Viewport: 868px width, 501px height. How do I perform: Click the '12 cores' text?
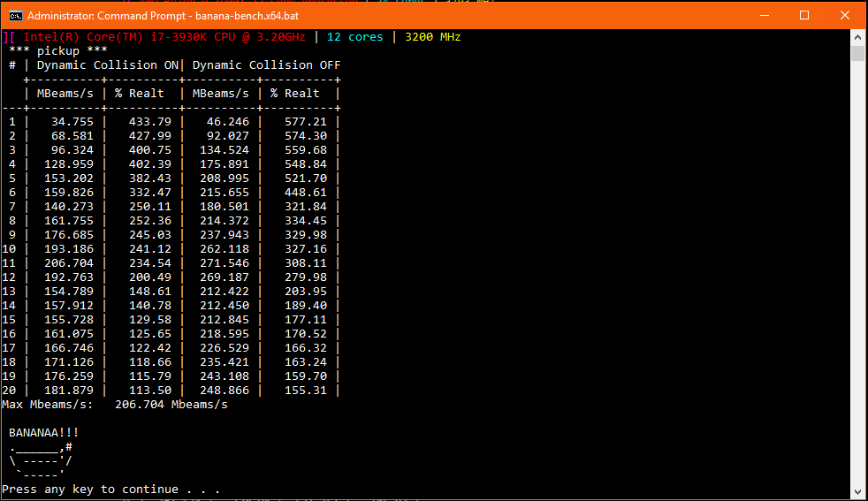pyautogui.click(x=354, y=37)
